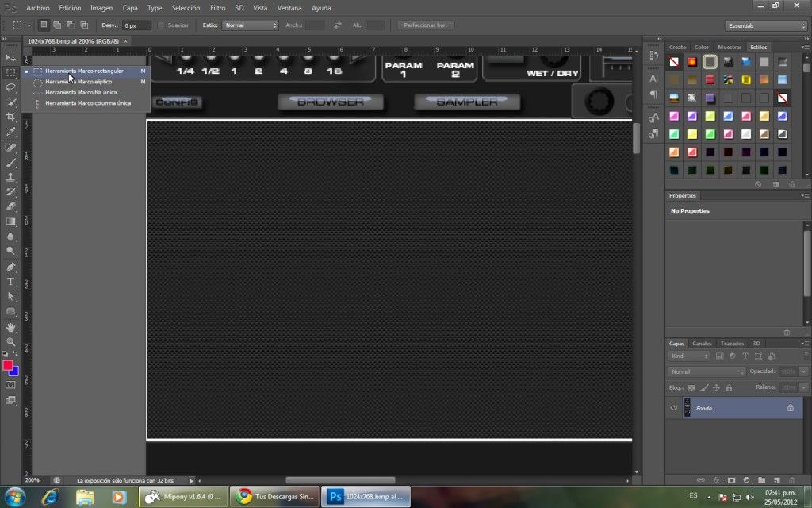
Task: Choose subtract from selection mode
Action: pos(71,25)
